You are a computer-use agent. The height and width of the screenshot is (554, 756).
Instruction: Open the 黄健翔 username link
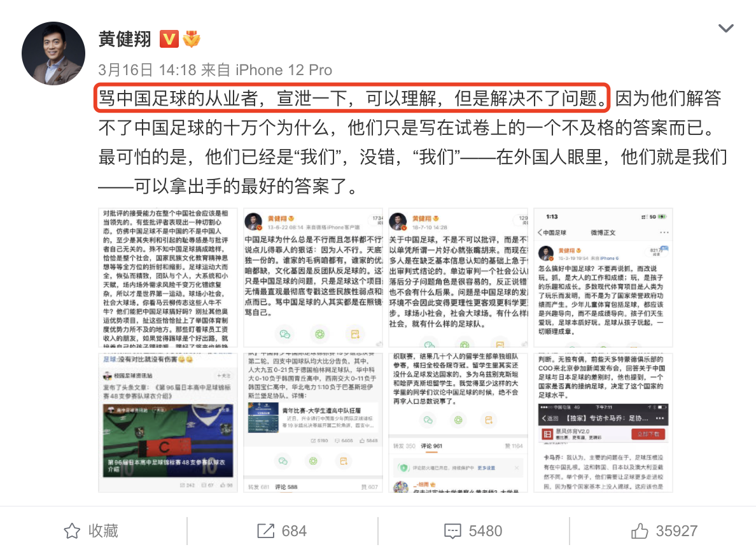click(125, 39)
